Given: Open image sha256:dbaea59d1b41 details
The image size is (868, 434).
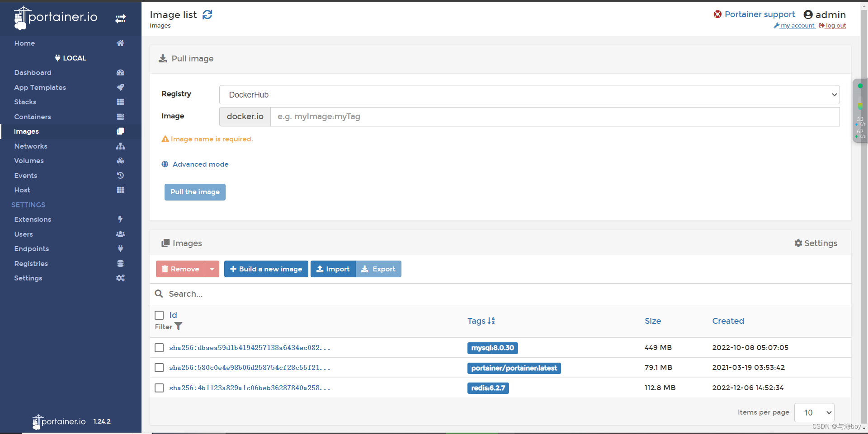Looking at the screenshot, I should [250, 348].
